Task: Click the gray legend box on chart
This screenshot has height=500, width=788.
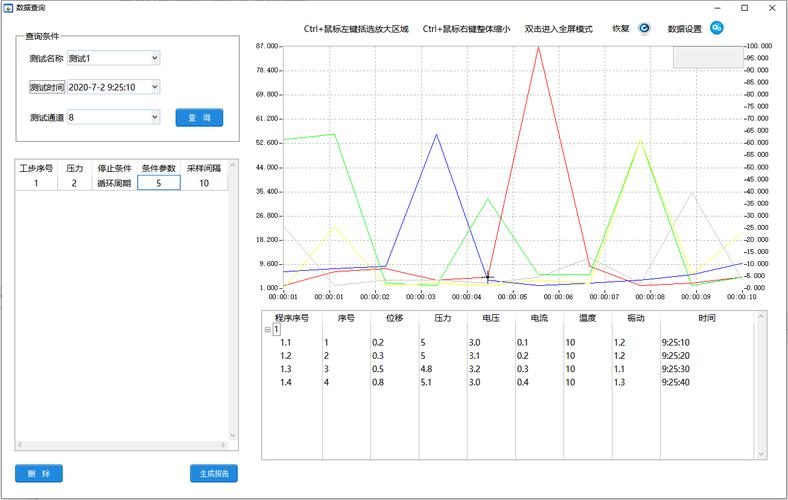Action: (x=708, y=57)
